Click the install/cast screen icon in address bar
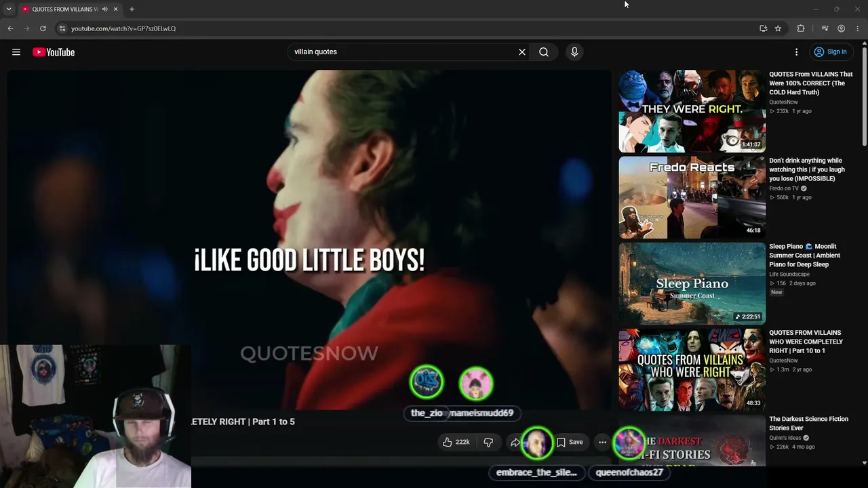The height and width of the screenshot is (488, 868). [764, 28]
